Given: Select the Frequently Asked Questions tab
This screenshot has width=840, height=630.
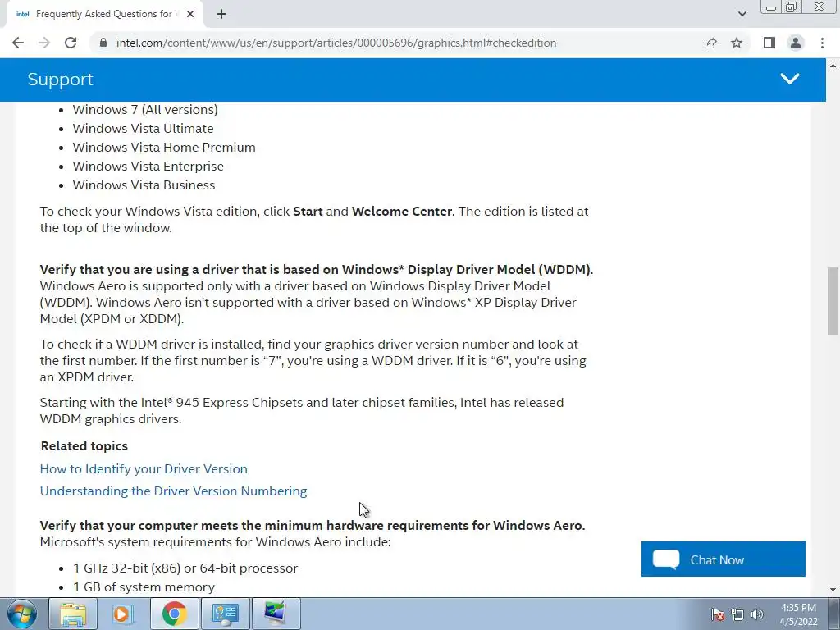Looking at the screenshot, I should click(104, 15).
